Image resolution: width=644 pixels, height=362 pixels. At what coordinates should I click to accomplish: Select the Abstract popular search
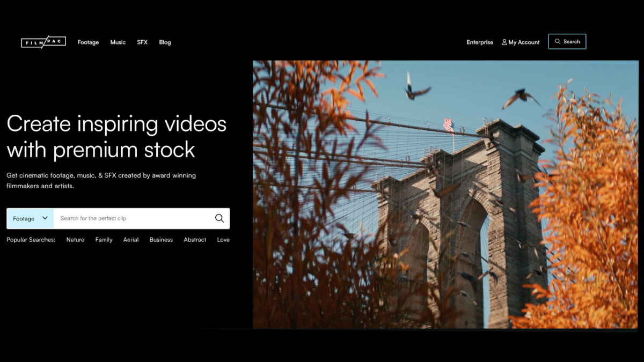tap(195, 240)
